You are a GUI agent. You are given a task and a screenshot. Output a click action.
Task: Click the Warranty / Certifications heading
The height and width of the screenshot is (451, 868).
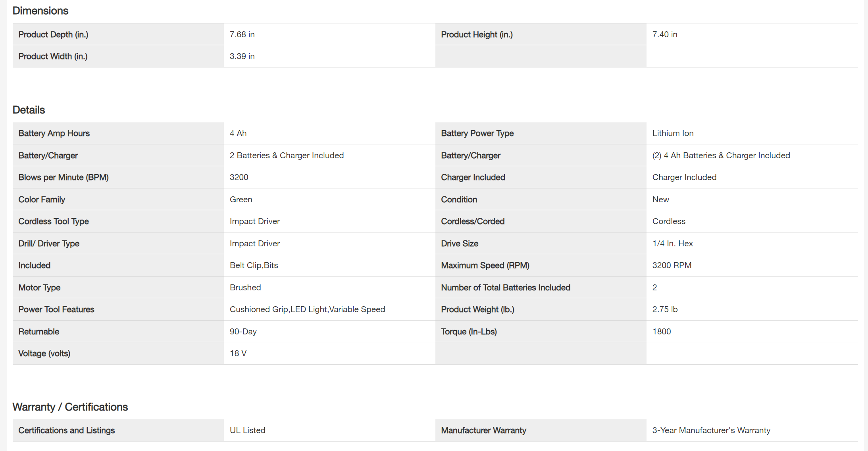click(70, 407)
